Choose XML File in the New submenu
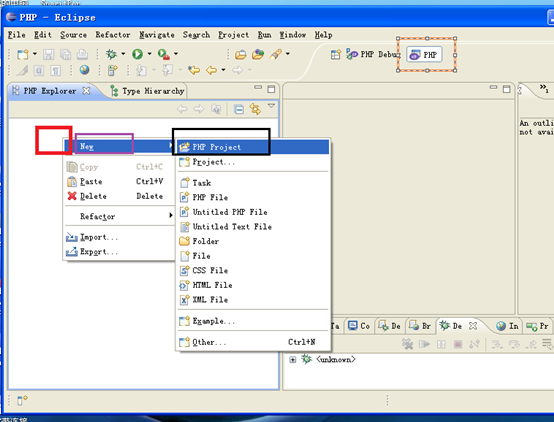The width and height of the screenshot is (554, 422). (253, 300)
